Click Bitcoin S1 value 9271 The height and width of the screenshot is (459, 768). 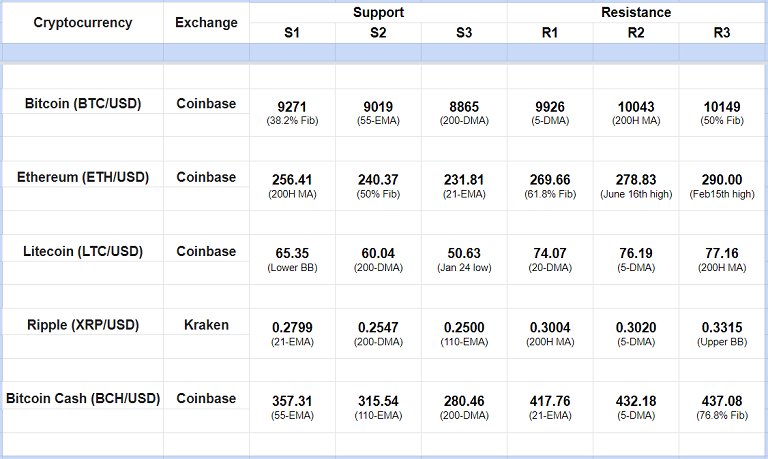[x=292, y=105]
